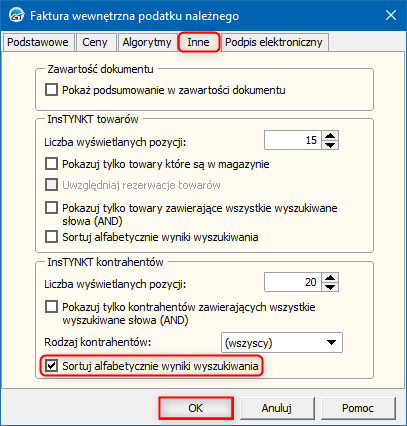Image resolution: width=407 pixels, height=426 pixels.
Task: Click the application logo icon in title bar
Action: point(16,16)
